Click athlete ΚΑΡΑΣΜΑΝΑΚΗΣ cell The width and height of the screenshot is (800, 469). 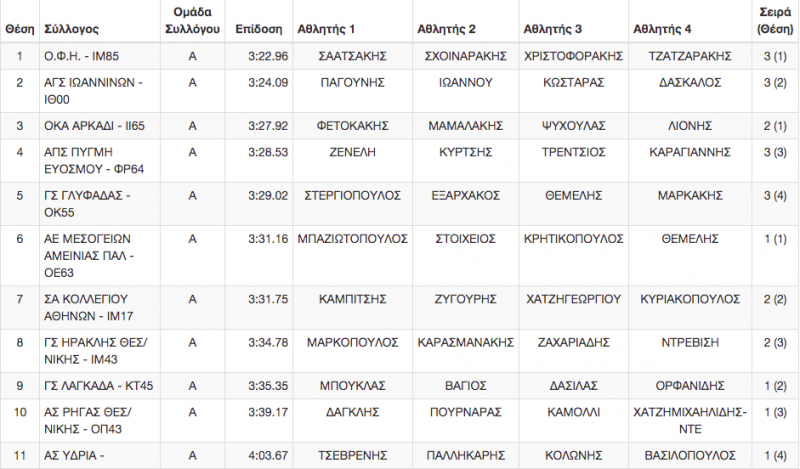(x=465, y=342)
